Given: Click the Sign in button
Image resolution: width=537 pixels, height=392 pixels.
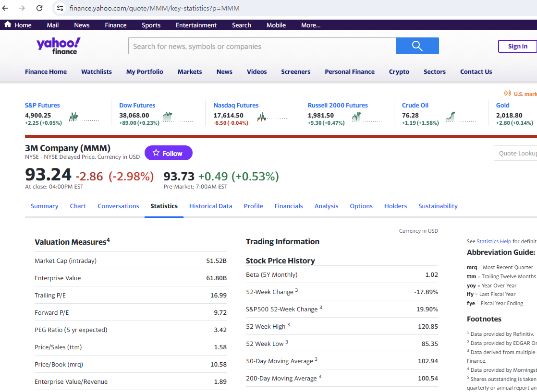Looking at the screenshot, I should click(x=517, y=46).
